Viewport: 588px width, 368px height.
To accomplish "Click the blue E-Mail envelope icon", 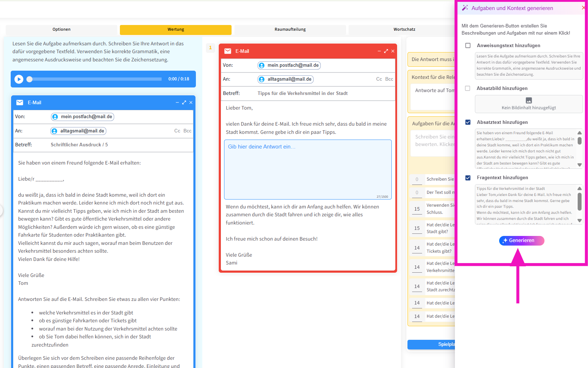I will (20, 102).
